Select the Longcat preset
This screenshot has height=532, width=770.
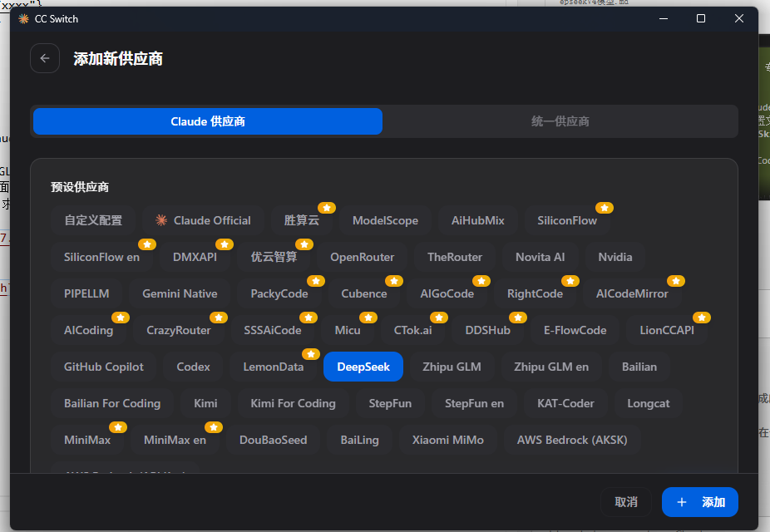click(649, 403)
